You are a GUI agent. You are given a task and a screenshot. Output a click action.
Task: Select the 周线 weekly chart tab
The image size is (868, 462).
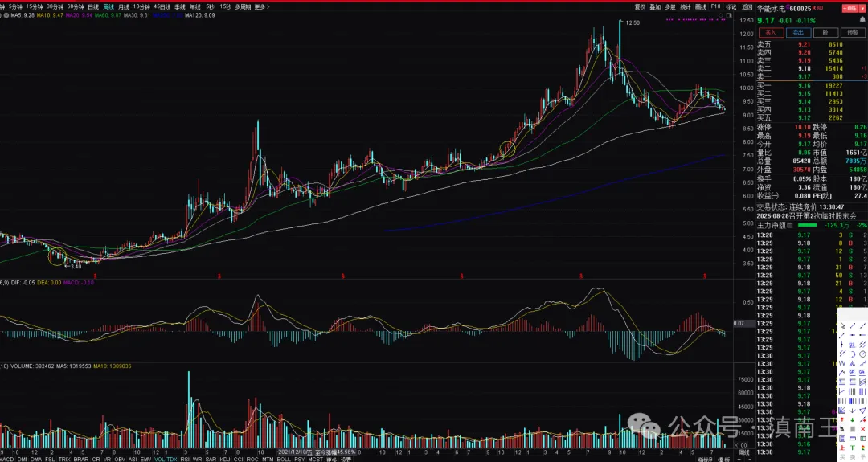coord(108,6)
